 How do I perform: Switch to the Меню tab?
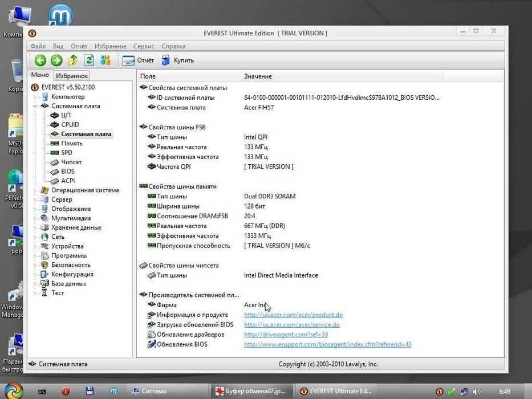pyautogui.click(x=40, y=75)
